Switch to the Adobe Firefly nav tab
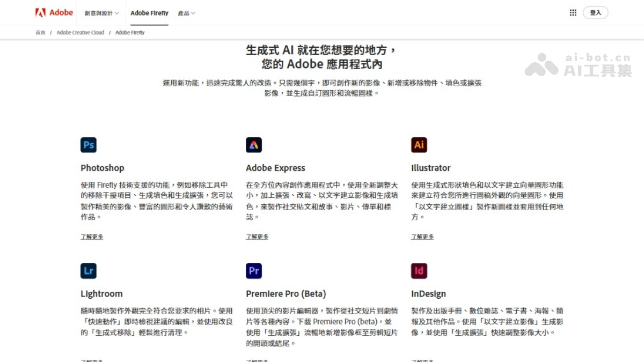This screenshot has width=644, height=362. click(149, 13)
